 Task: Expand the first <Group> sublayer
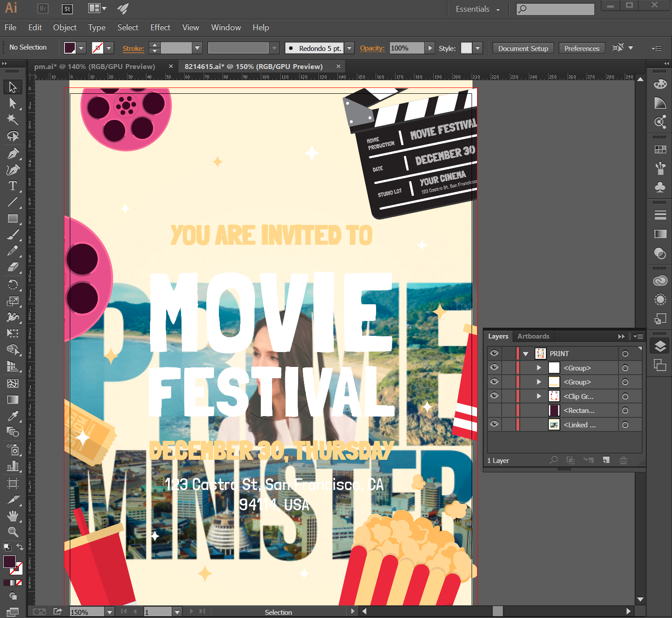[x=539, y=368]
